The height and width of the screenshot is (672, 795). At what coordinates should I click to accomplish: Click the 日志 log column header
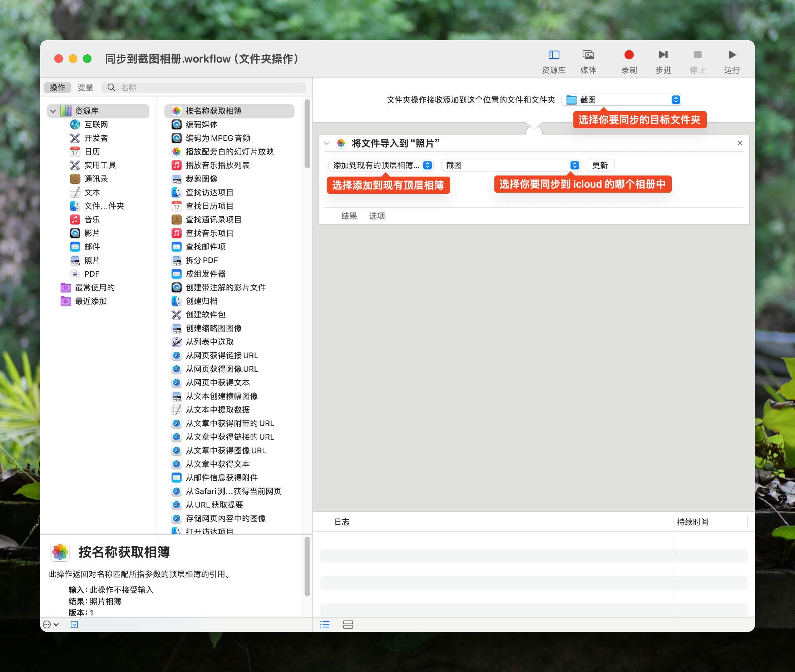[342, 522]
